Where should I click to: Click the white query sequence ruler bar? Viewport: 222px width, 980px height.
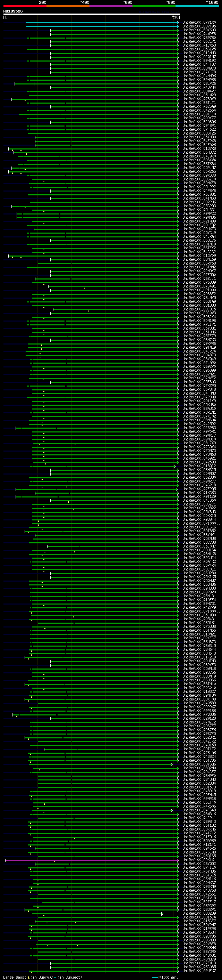pyautogui.click(x=91, y=14)
